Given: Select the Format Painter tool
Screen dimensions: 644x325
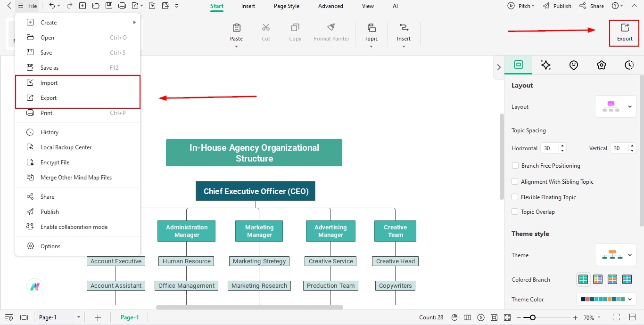Looking at the screenshot, I should point(331,32).
